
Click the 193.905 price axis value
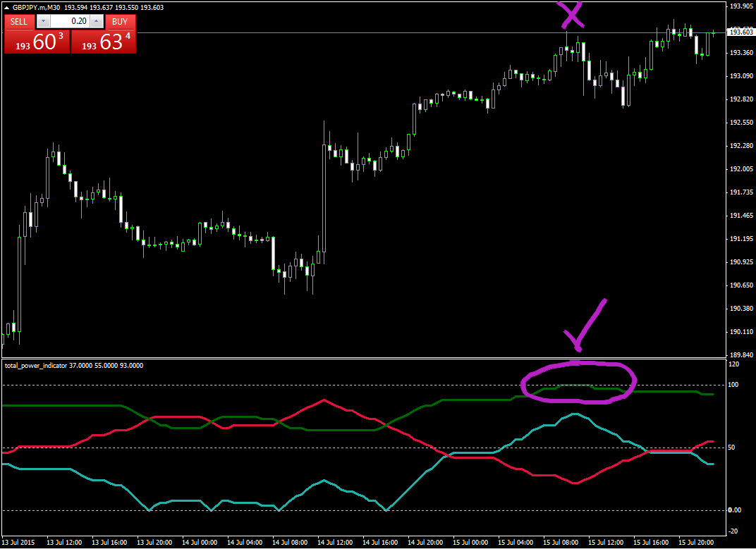coord(741,6)
